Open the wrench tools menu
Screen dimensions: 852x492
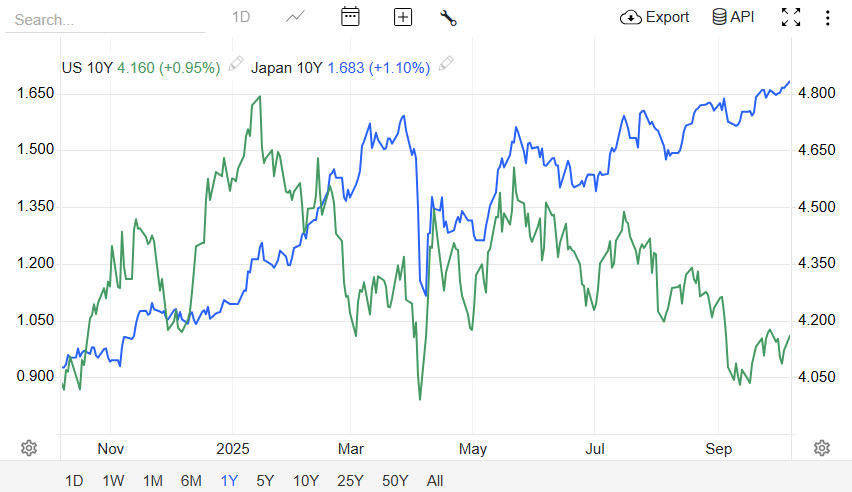448,17
